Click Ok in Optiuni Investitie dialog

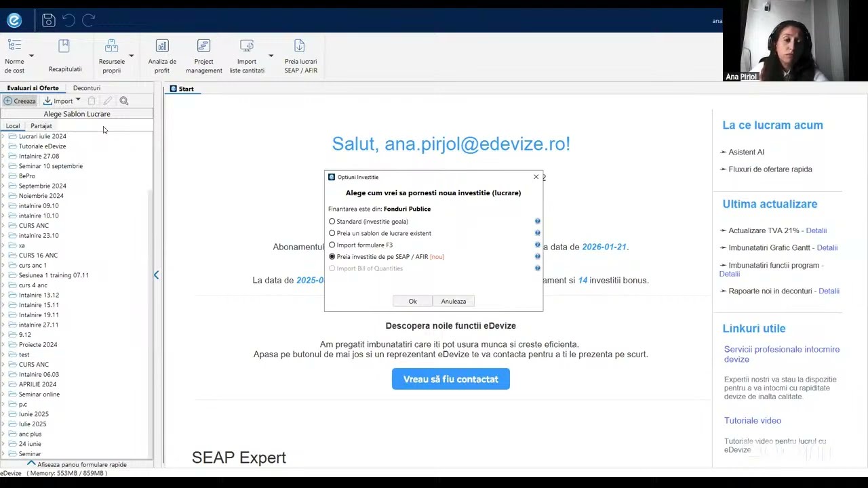[412, 301]
